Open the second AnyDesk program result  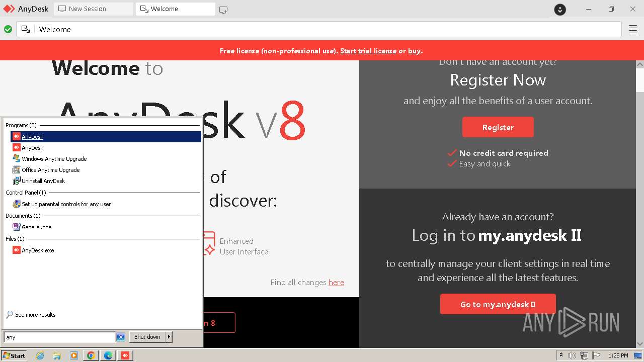click(x=106, y=148)
